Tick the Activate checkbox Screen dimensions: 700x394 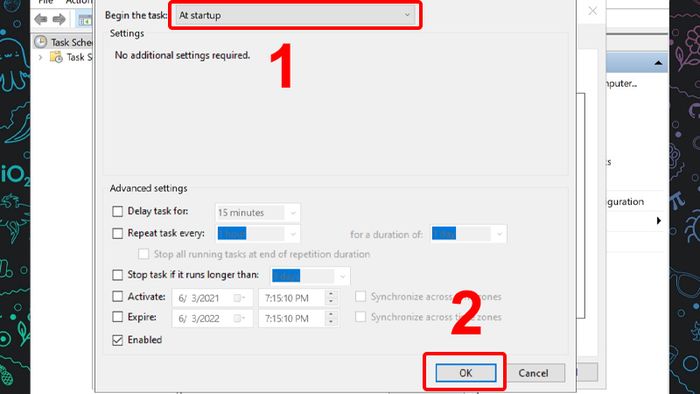(117, 296)
